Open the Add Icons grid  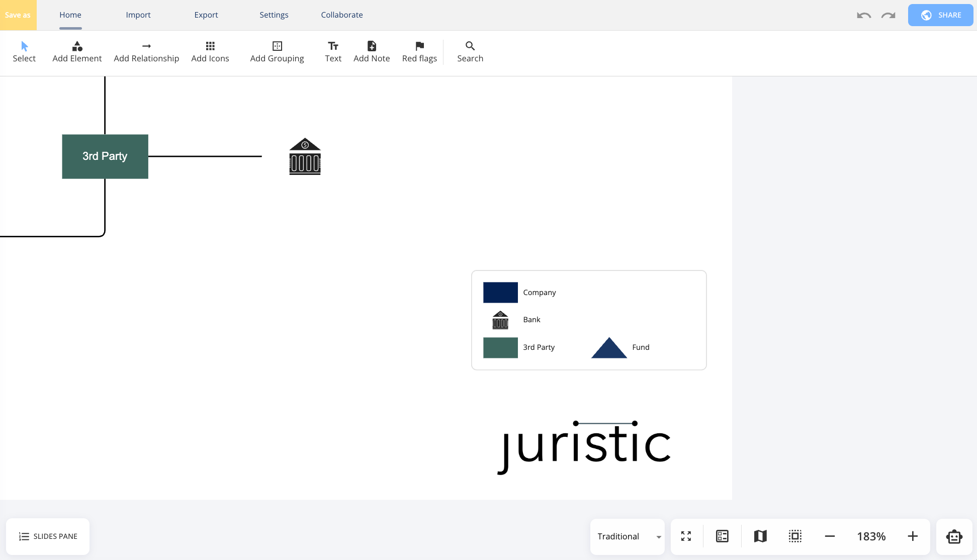click(x=210, y=52)
